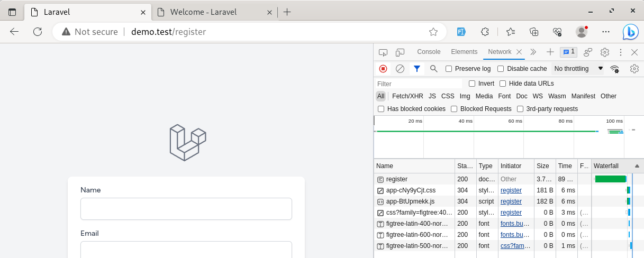Tick the Invert filter checkbox
This screenshot has width=644, height=258.
tap(472, 84)
